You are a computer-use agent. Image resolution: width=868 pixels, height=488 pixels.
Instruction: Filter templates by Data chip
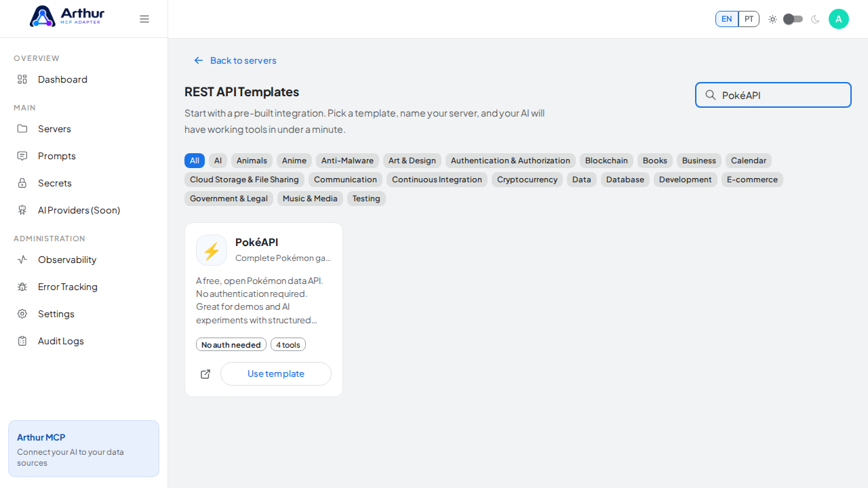pos(582,180)
